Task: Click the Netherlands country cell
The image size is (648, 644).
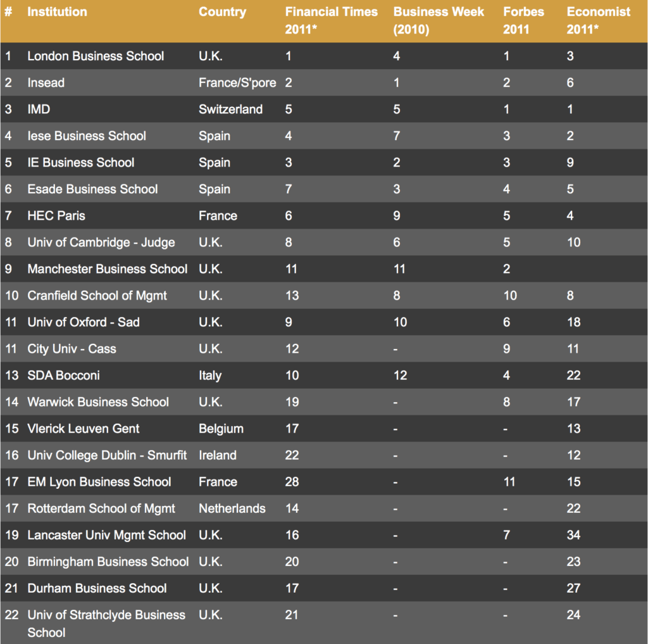Action: [x=232, y=508]
